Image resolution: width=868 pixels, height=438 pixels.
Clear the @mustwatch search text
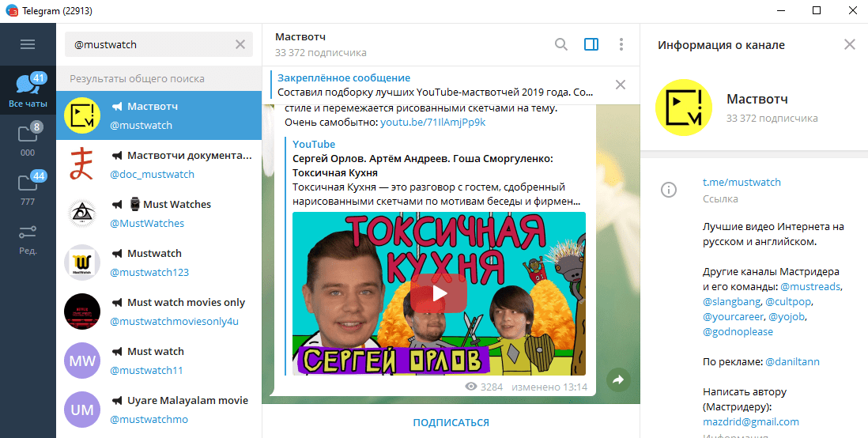point(240,44)
